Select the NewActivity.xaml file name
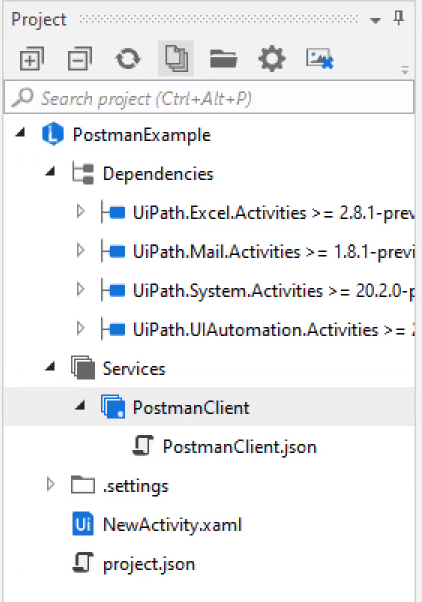The image size is (422, 602). coord(172,525)
